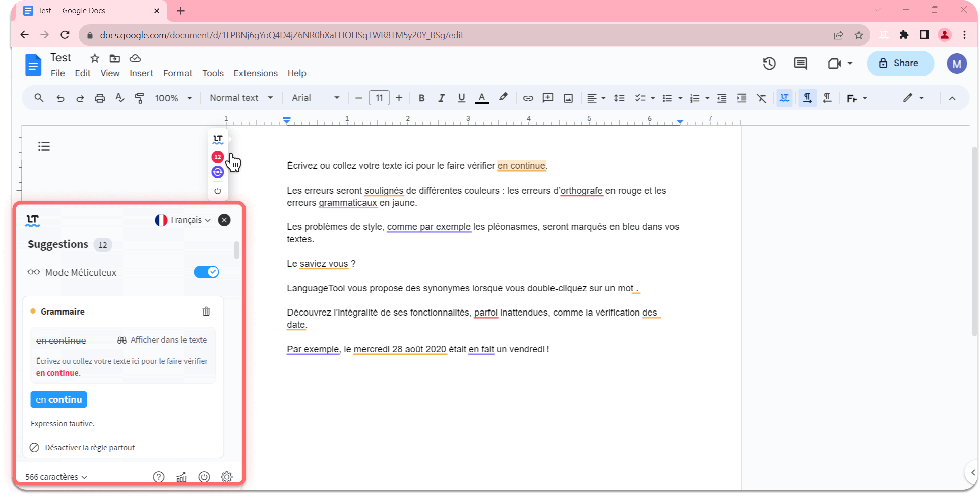Select the paint format tool
The image size is (980, 498).
(x=140, y=98)
